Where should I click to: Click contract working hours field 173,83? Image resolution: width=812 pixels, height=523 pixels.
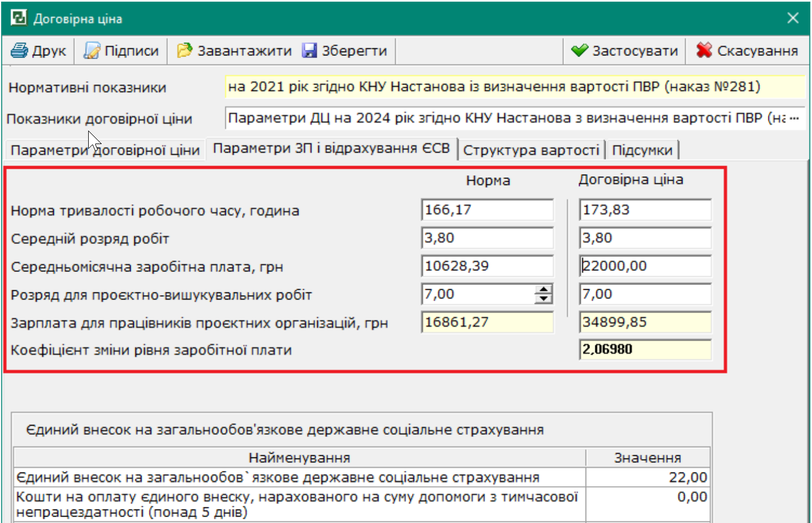click(x=645, y=210)
